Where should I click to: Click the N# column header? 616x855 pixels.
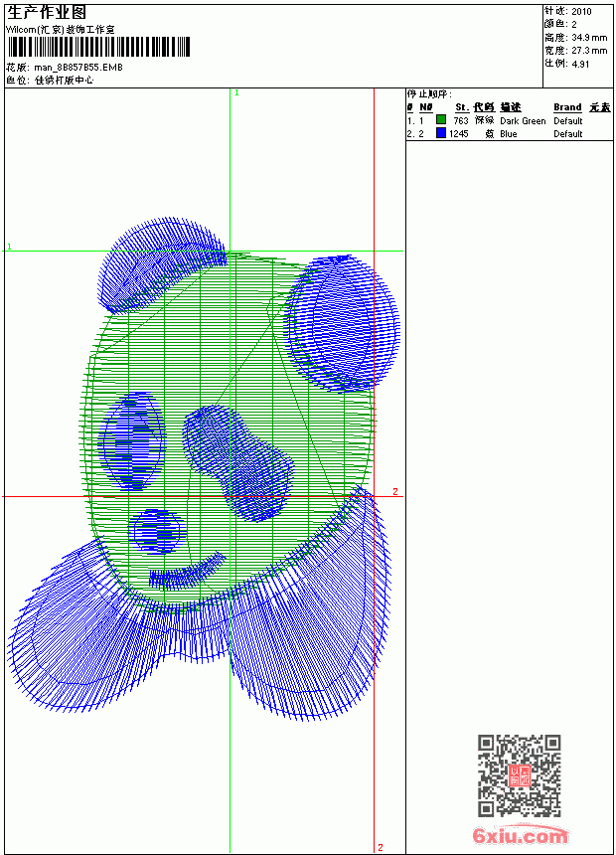coord(426,107)
